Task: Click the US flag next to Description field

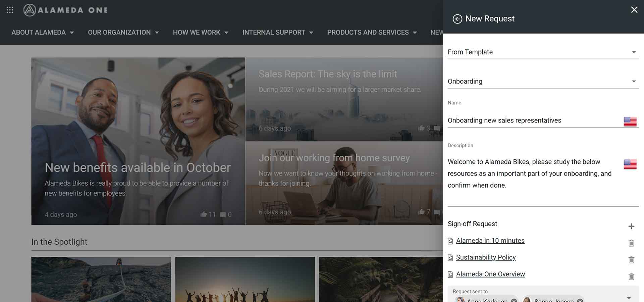Action: coord(630,164)
